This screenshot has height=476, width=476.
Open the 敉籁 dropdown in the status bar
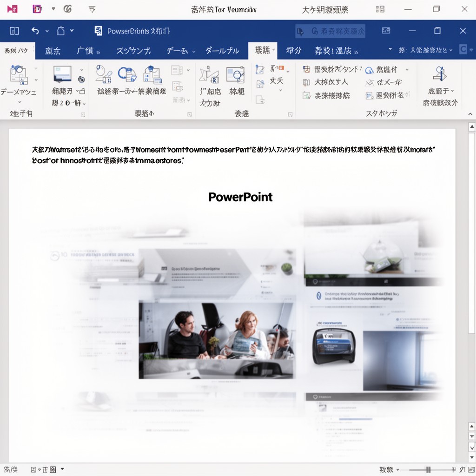pos(389,469)
